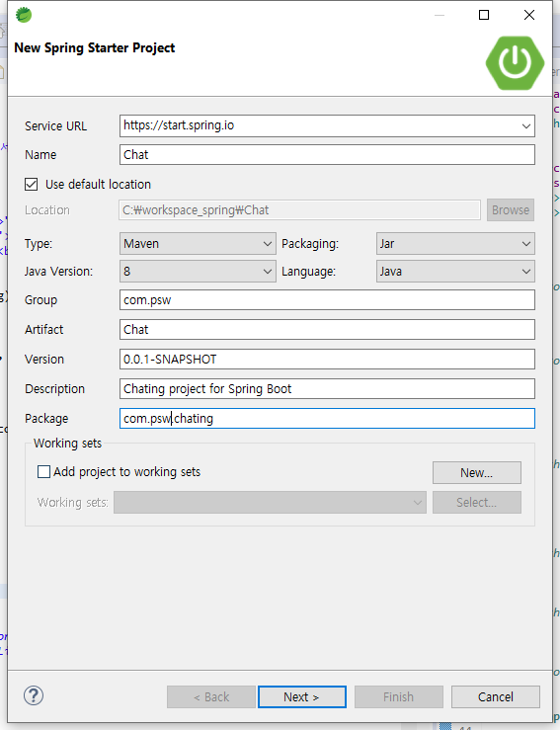Close the New Spring Starter Project dialog
This screenshot has height=730, width=560.
[529, 15]
